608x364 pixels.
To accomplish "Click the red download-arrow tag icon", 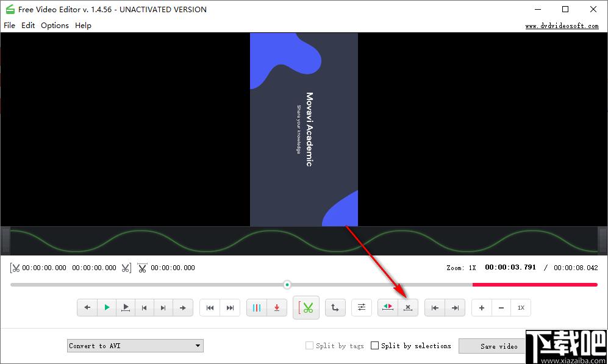I will coord(277,308).
